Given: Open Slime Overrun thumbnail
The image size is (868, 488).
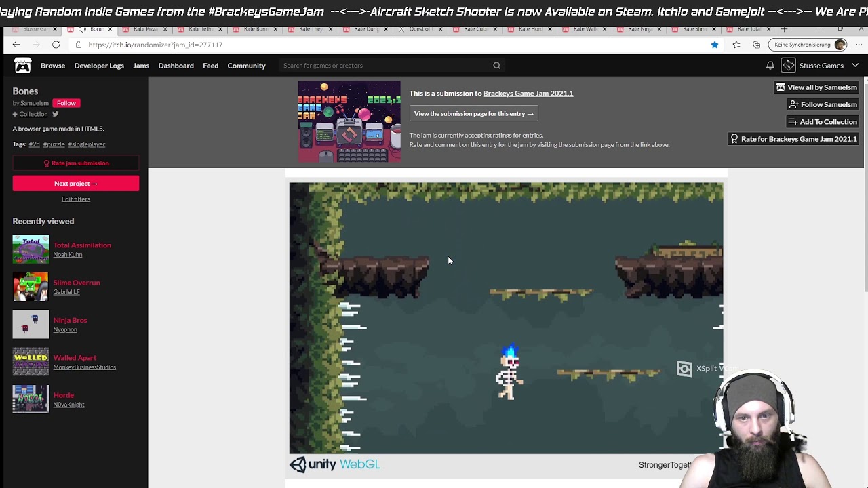Looking at the screenshot, I should [31, 287].
